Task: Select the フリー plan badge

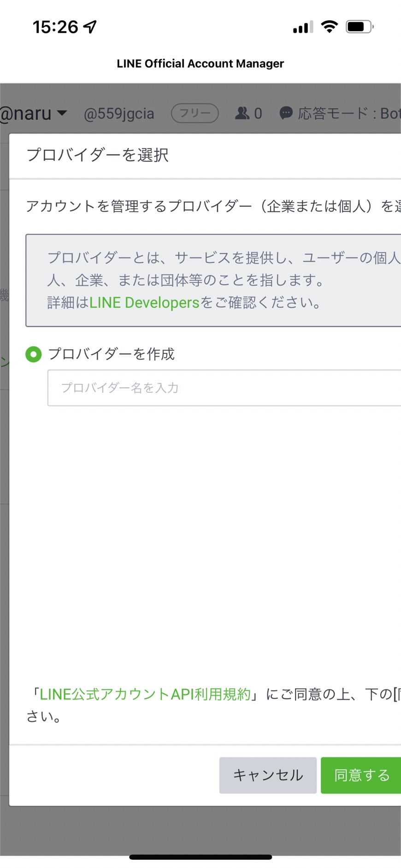Action: [x=195, y=113]
